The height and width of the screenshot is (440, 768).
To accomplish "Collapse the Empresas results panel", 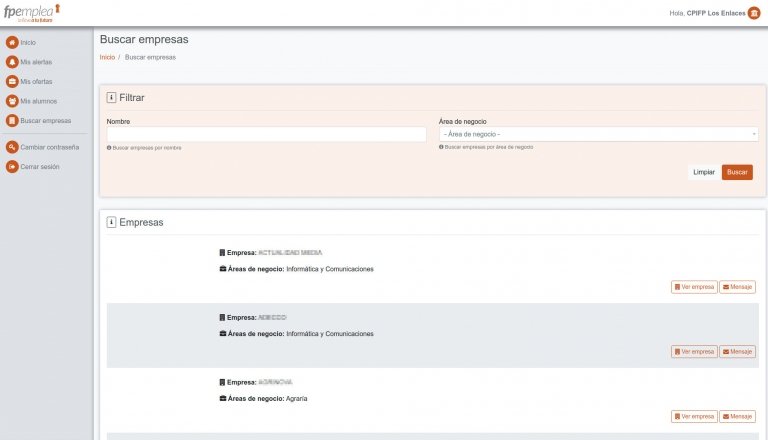I will click(111, 222).
